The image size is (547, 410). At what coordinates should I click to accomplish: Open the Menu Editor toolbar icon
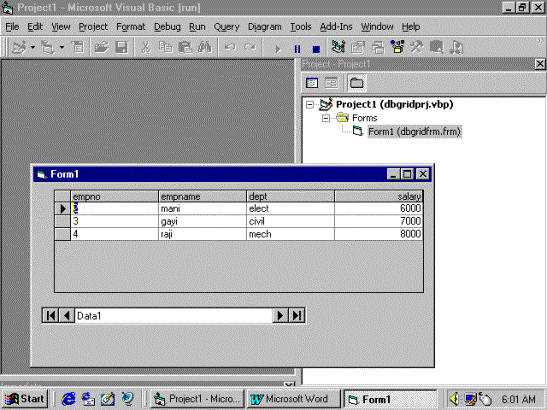point(77,47)
